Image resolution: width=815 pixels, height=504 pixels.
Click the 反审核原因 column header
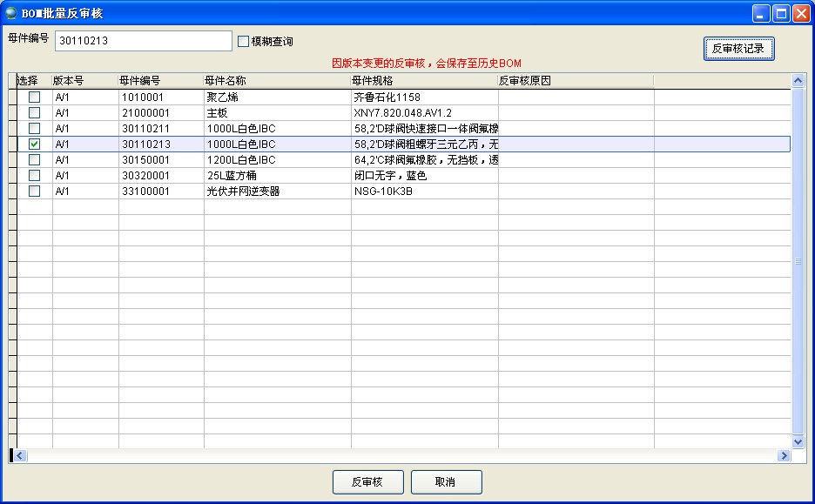(575, 80)
